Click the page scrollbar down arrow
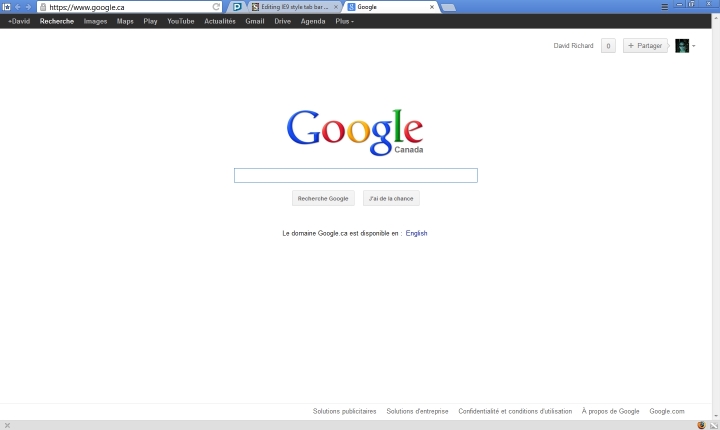Viewport: 720px width, 430px height. 716,416
